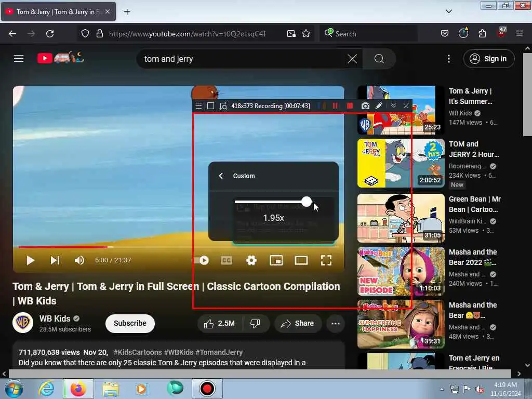Skip to the next video

55,260
